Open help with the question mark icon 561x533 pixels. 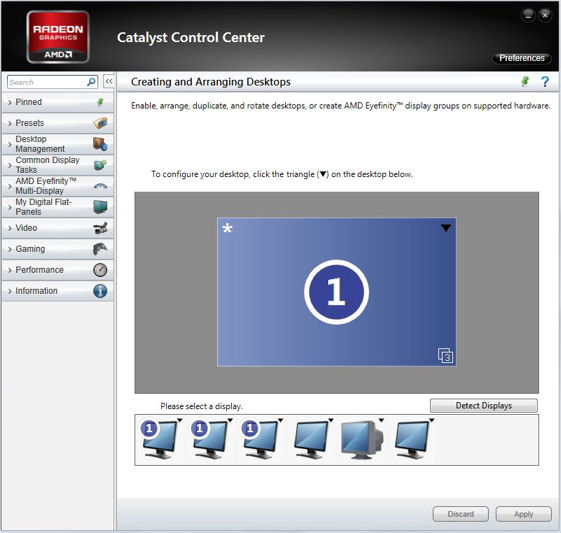pos(545,82)
